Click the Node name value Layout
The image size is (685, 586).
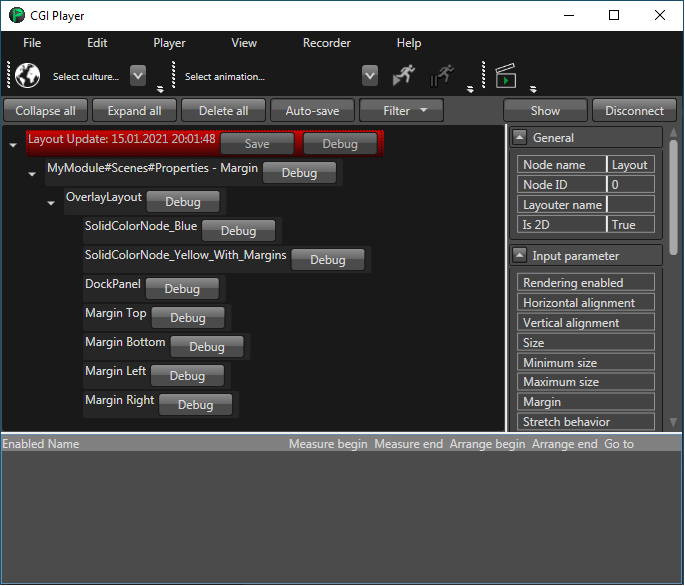point(631,165)
